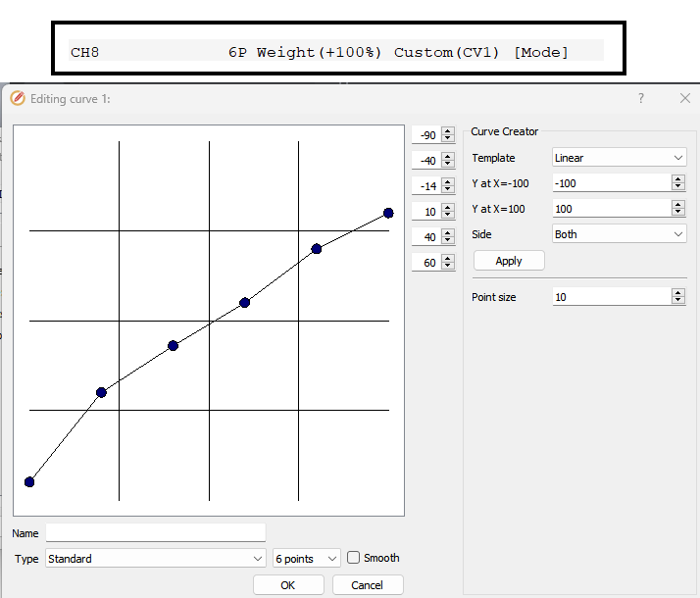Open the Template dropdown set to Linear
Viewport: 700px width, 598px height.
click(619, 158)
